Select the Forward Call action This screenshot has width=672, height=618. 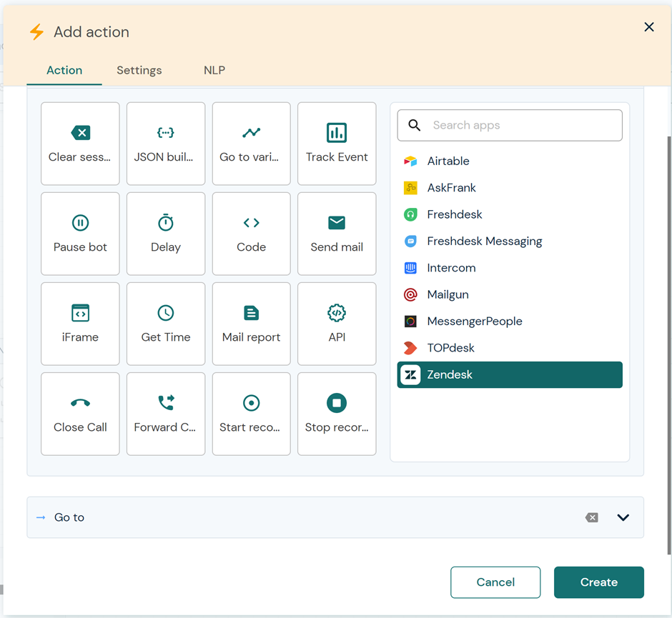coord(166,414)
